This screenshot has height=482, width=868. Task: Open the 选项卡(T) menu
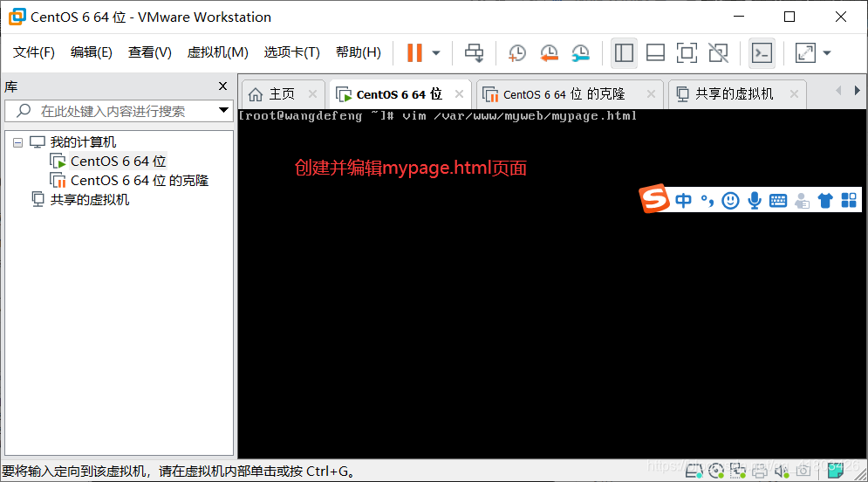click(291, 52)
